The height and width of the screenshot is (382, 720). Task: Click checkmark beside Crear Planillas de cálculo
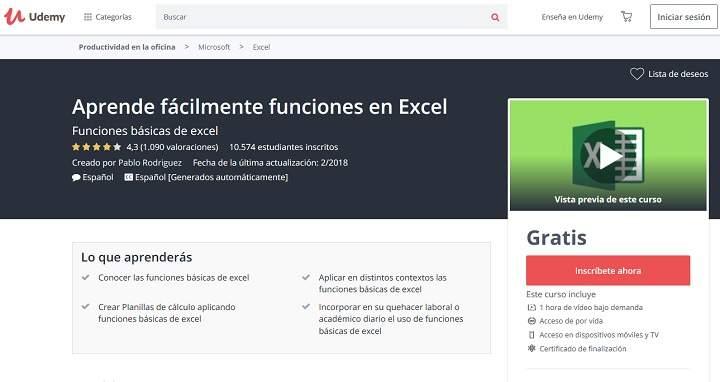tap(85, 307)
